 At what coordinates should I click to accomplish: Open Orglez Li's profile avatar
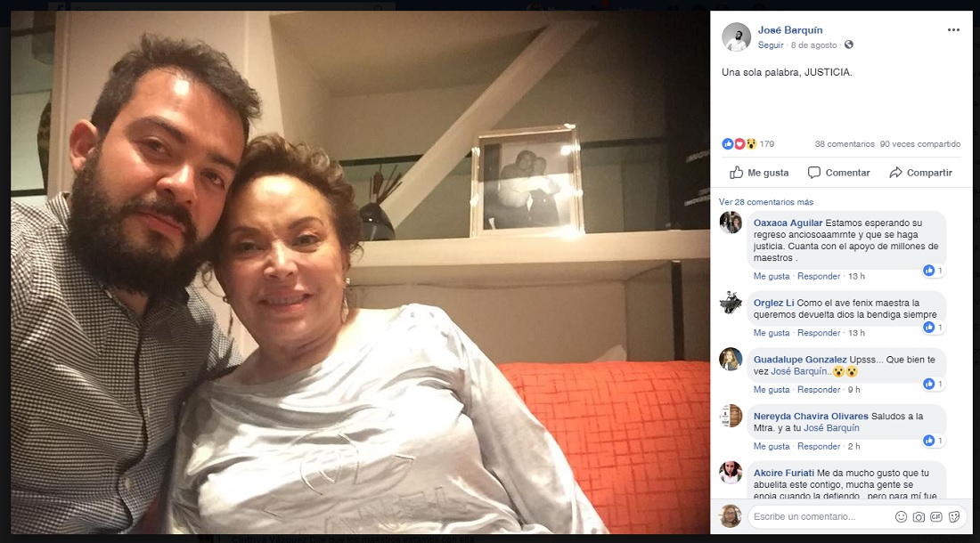(x=731, y=303)
